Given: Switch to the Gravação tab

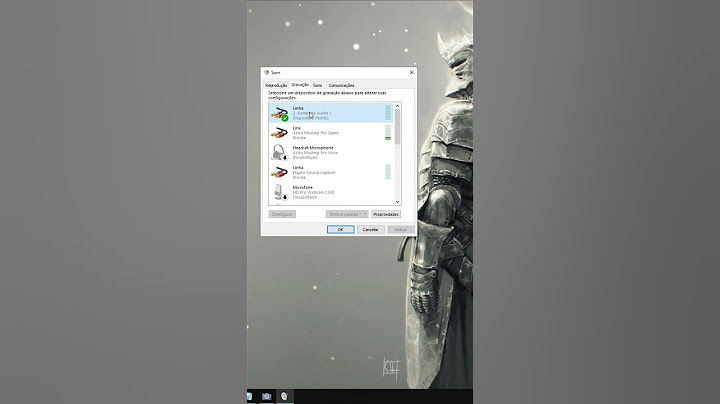Looking at the screenshot, I should coord(300,84).
